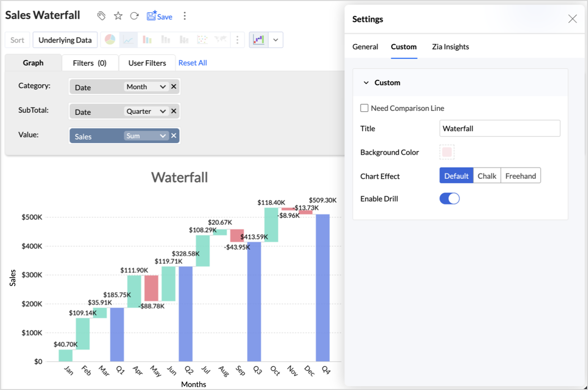Image resolution: width=588 pixels, height=390 pixels.
Task: Open the Background Color swatch
Action: (x=447, y=152)
